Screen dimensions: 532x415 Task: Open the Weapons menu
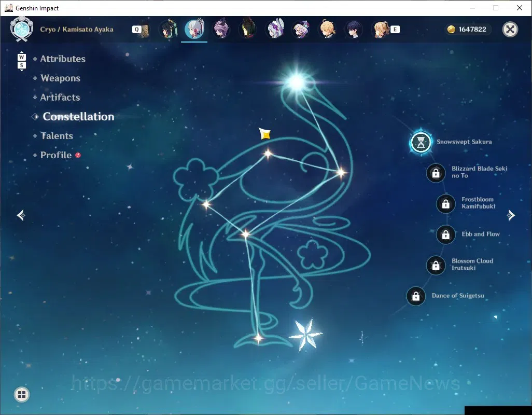60,78
